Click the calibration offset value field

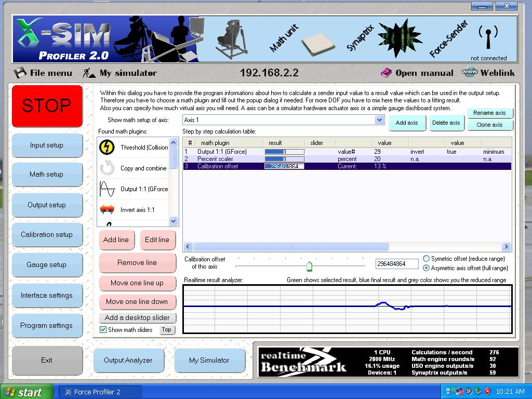(x=396, y=263)
